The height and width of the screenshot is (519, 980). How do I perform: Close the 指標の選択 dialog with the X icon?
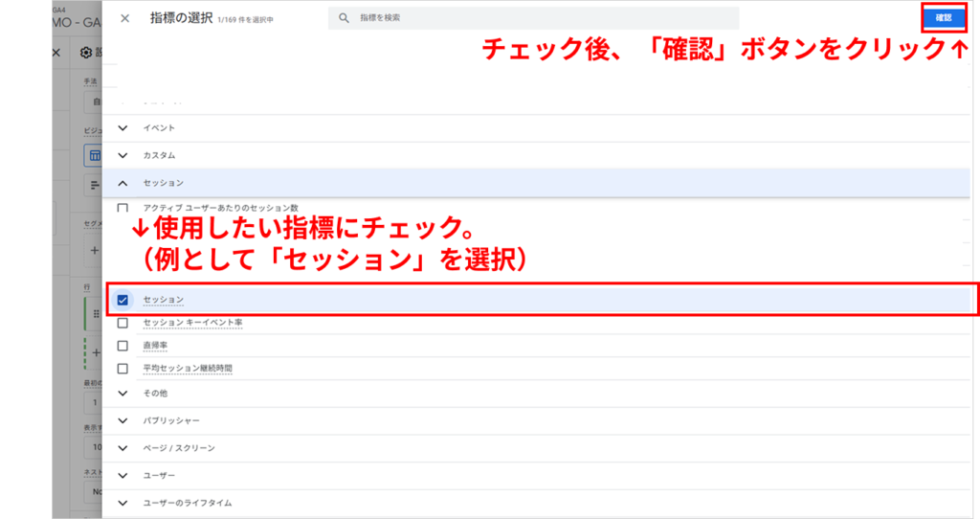pos(124,18)
